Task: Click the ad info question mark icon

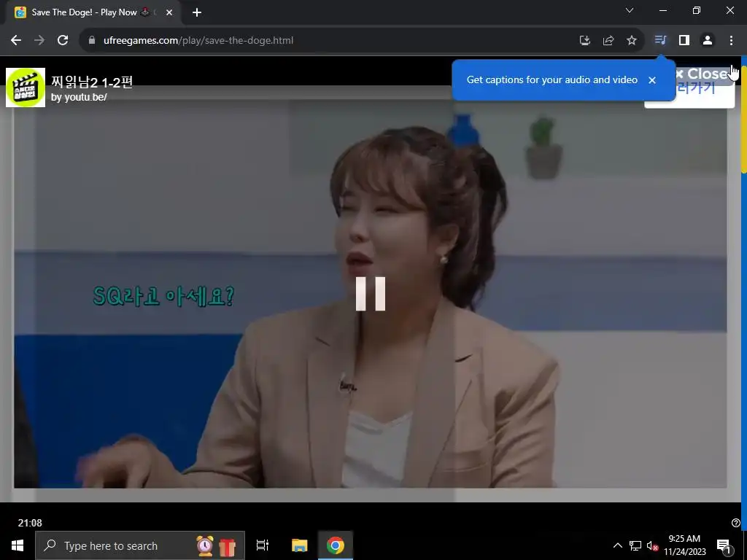Action: [735, 523]
